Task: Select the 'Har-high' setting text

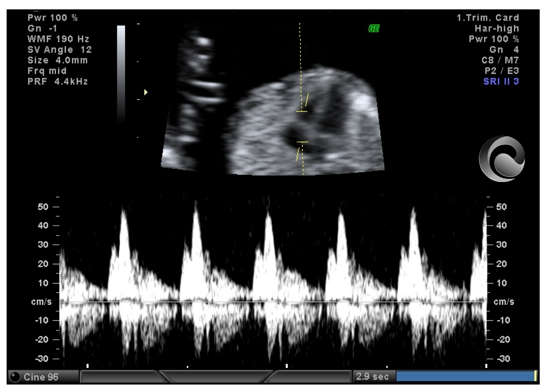Action: (497, 28)
